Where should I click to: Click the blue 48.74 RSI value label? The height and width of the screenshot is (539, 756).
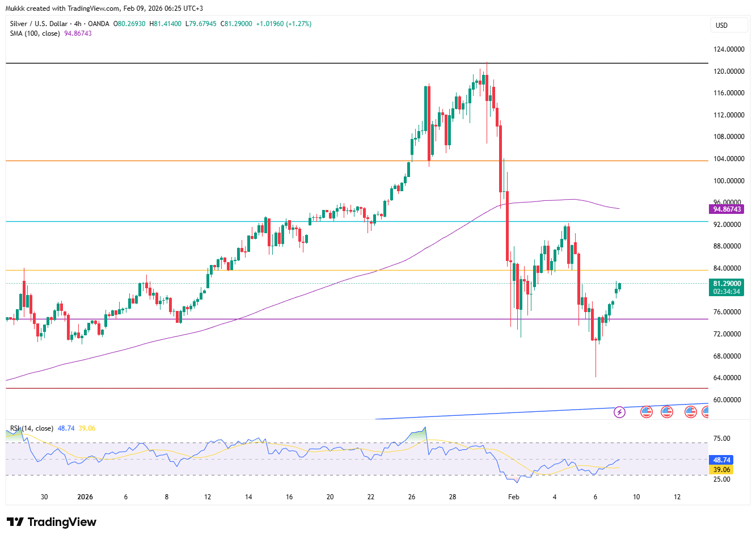721,460
